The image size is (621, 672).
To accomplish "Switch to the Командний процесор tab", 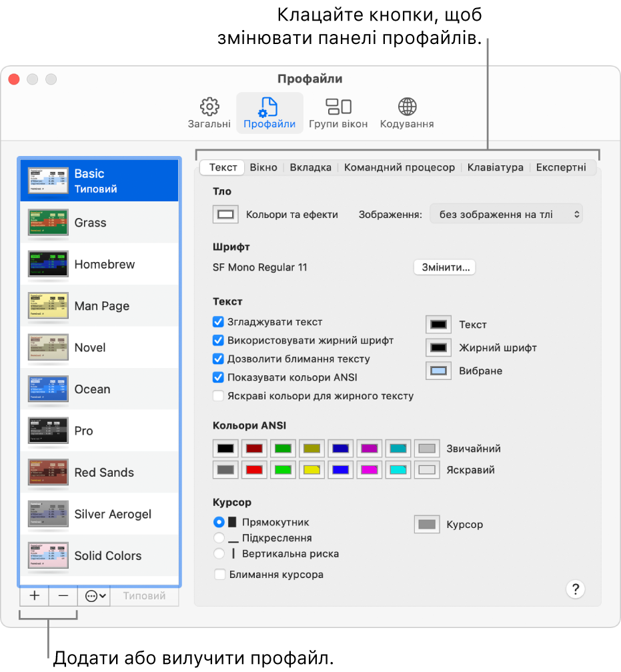I will pyautogui.click(x=400, y=167).
